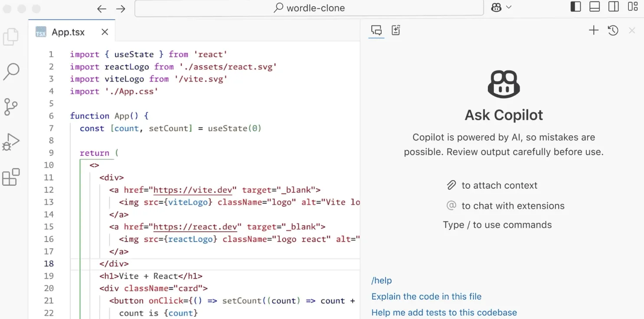644x319 pixels.
Task: Click the paperclip attach context icon
Action: (x=451, y=185)
